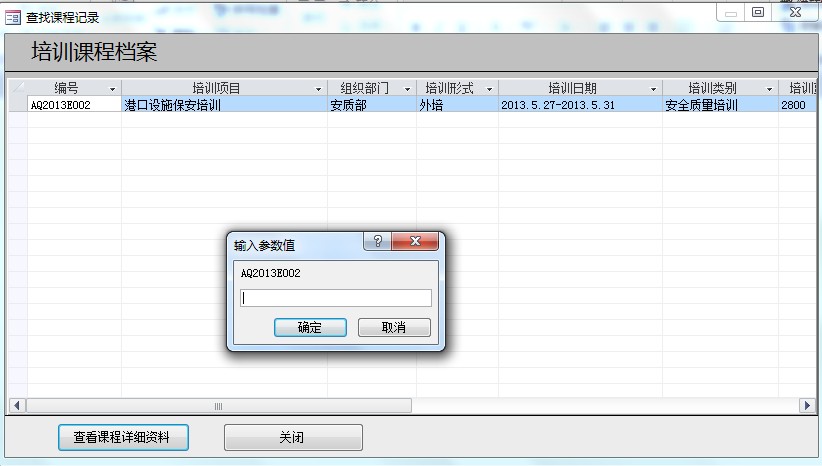Click the form icon in the title bar
The image size is (822, 466).
pos(13,17)
